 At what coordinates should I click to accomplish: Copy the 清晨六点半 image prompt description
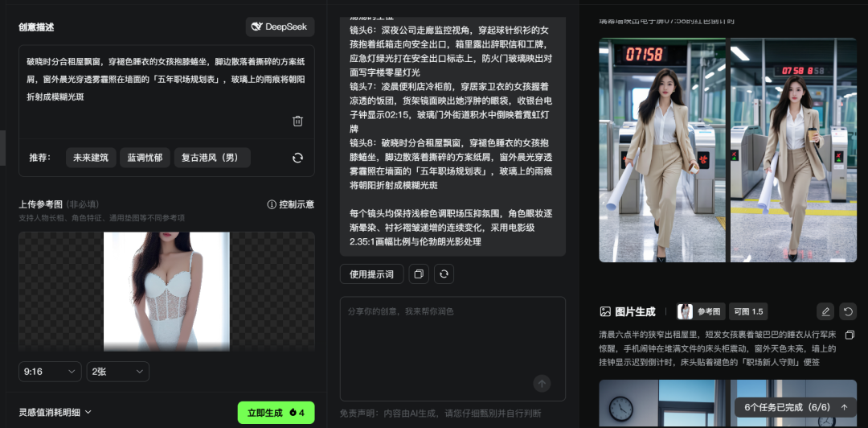pos(850,335)
